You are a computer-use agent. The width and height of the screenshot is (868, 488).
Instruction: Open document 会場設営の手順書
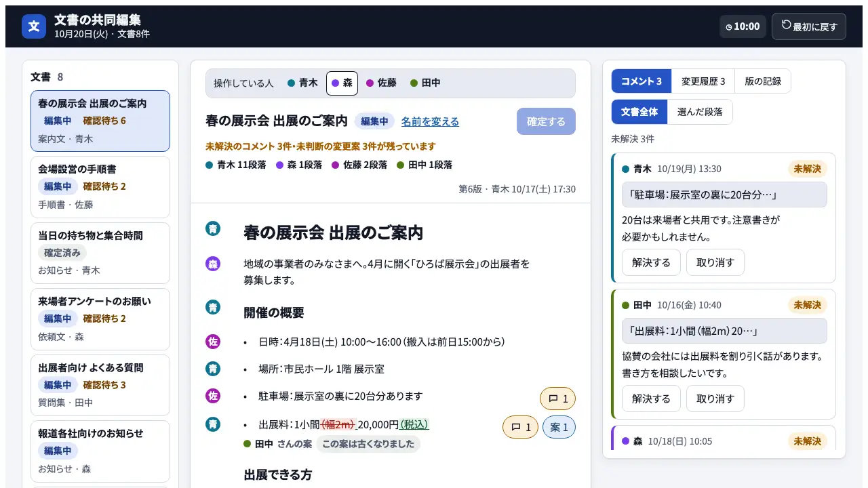100,187
